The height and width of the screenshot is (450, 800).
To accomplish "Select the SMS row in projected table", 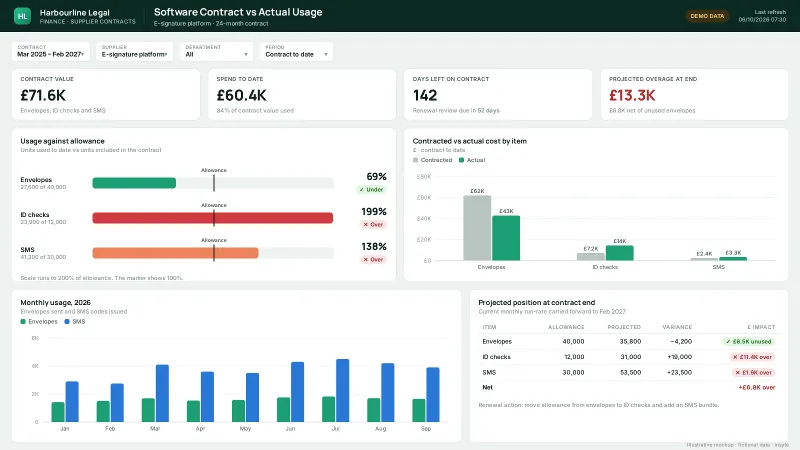I will click(629, 372).
